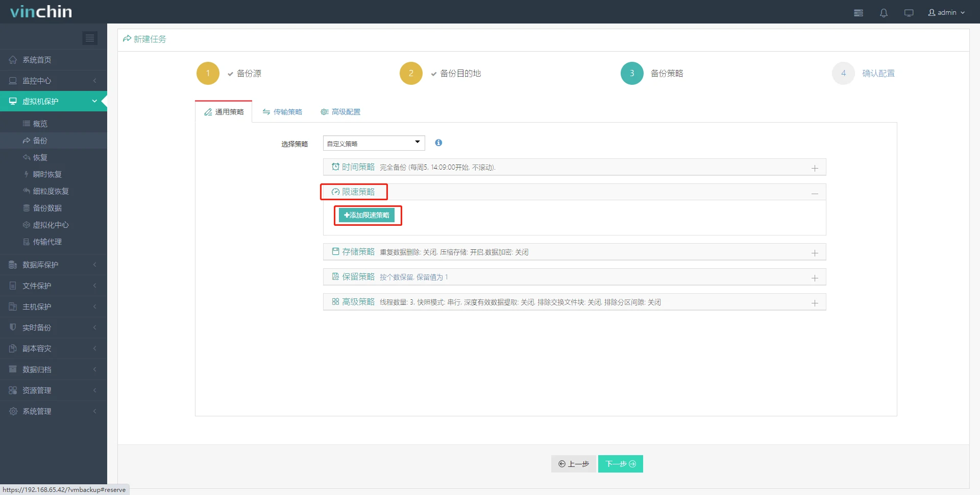
Task: Select the 备份 submenu item
Action: click(x=54, y=140)
